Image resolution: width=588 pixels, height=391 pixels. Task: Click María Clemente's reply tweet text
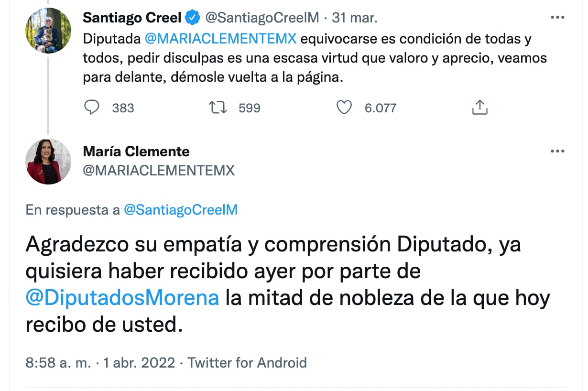287,284
